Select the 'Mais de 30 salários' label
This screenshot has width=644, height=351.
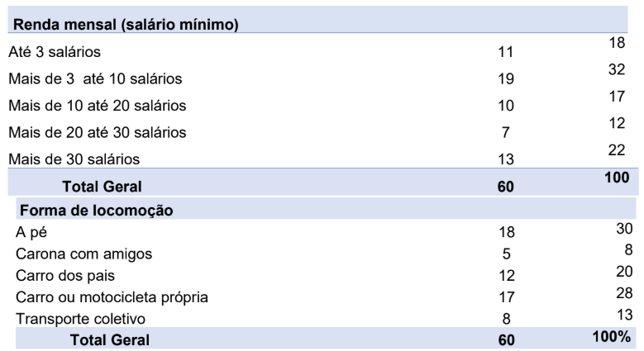tap(74, 159)
